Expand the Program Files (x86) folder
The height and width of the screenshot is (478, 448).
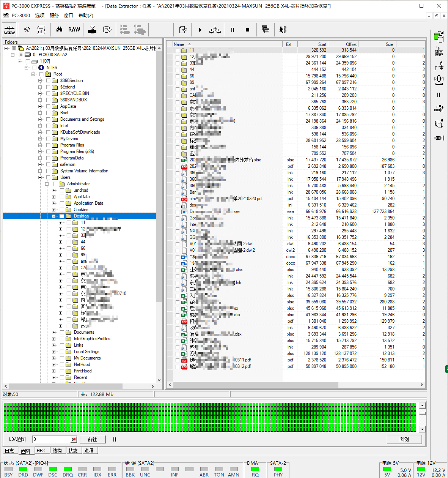tap(40, 151)
